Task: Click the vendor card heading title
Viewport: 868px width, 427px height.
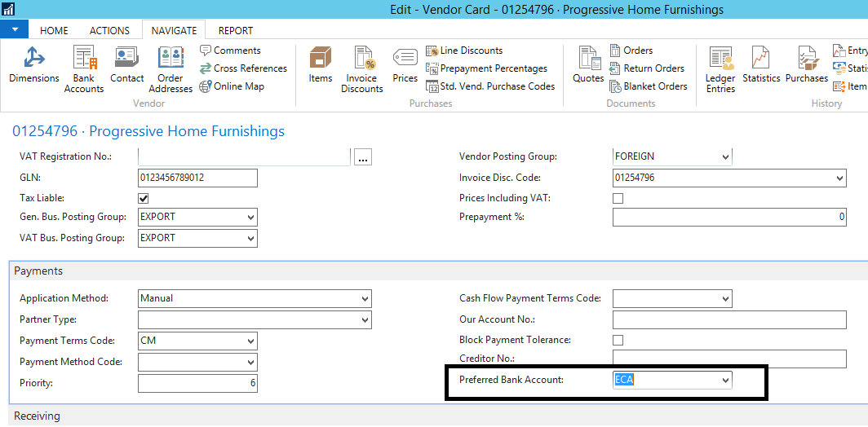Action: click(148, 132)
